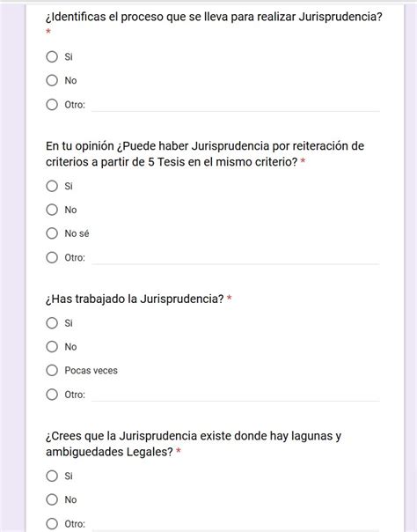Click the Otro text field of the first question
This screenshot has width=417, height=532.
click(x=236, y=105)
